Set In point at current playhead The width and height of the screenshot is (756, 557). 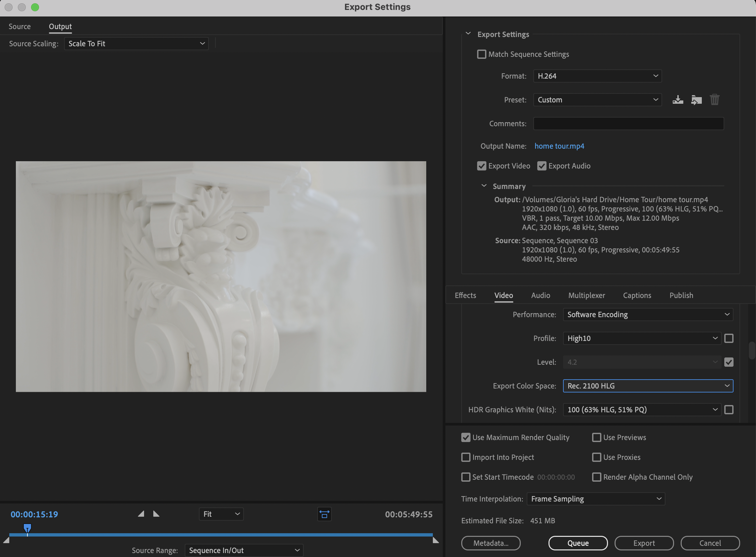(141, 513)
